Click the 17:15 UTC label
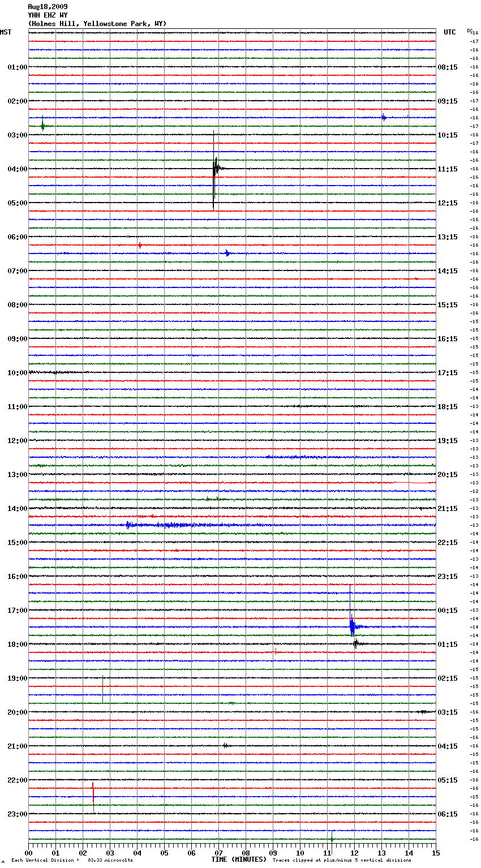Screen dimensions: 481x868 pos(448,373)
